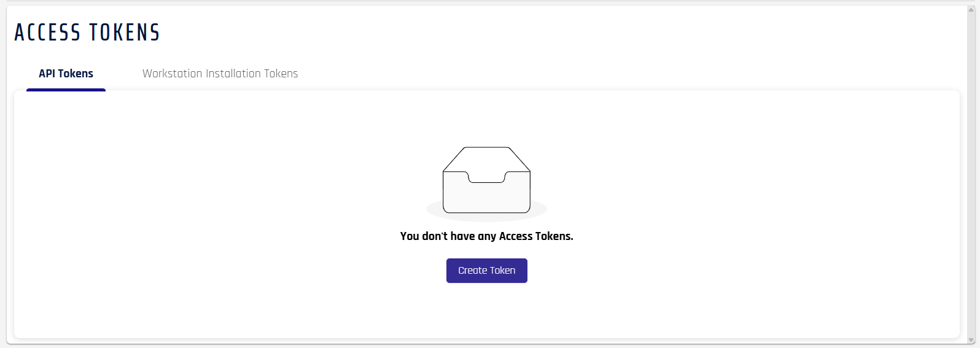This screenshot has width=980, height=348.
Task: Click the word "TOKENS" in page heading
Action: [125, 33]
